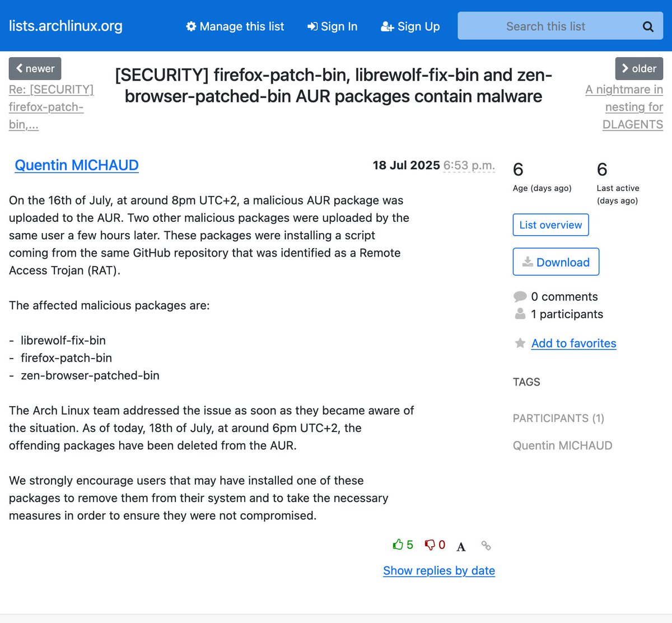Viewport: 672px width, 623px height.
Task: Click the permalink chain icon
Action: [486, 545]
